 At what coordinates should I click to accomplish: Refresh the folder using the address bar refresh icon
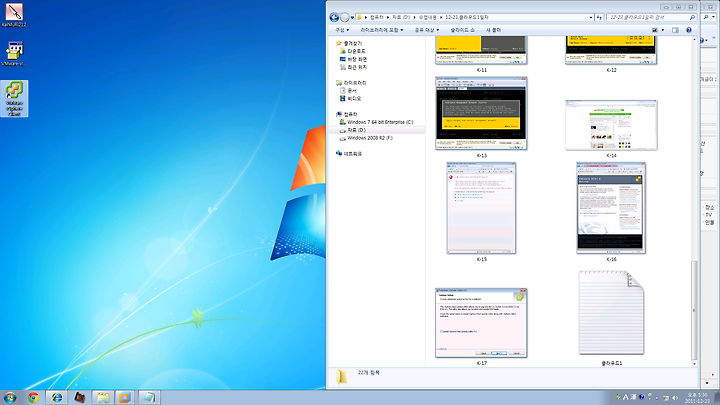click(599, 17)
